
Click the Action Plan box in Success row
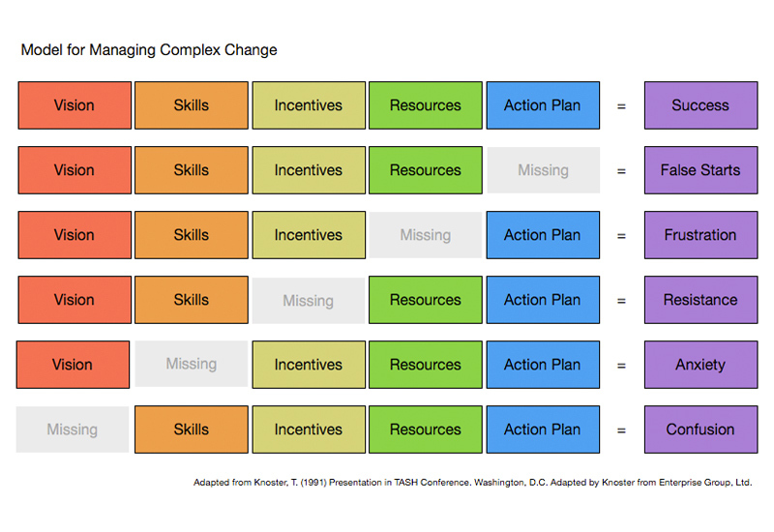pyautogui.click(x=543, y=105)
